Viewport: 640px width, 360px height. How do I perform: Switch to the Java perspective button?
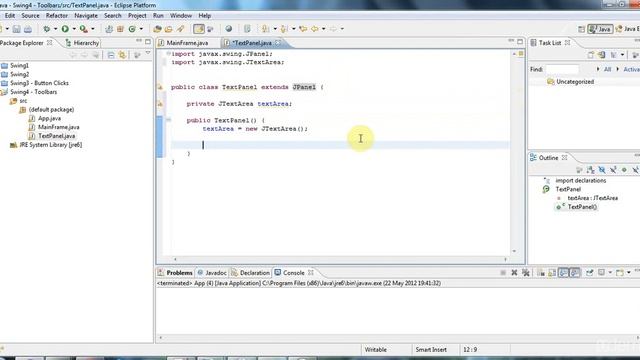click(600, 29)
